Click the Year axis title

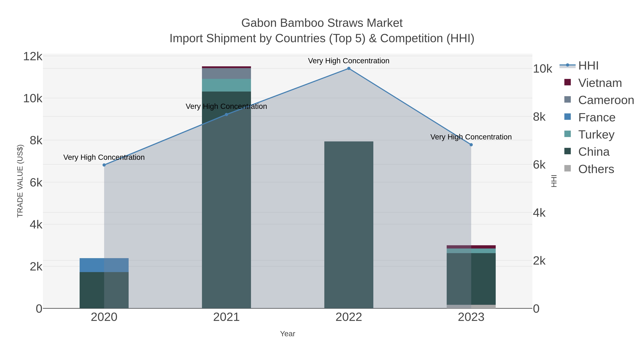287,334
